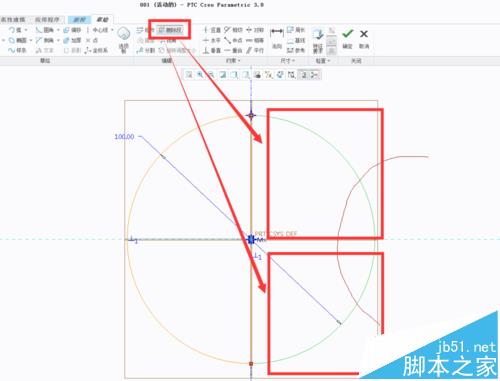Select the Perimeter (周长) dimension tool
Image resolution: width=500 pixels, height=381 pixels.
[296, 30]
